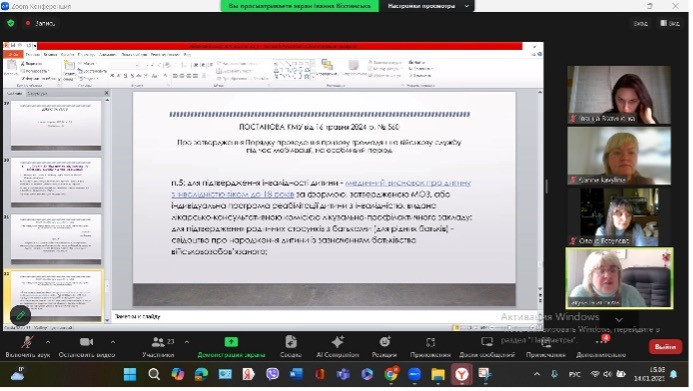The height and width of the screenshot is (391, 693).
Task: Click the underlined медичний висновок hyperlink
Action: (x=321, y=188)
